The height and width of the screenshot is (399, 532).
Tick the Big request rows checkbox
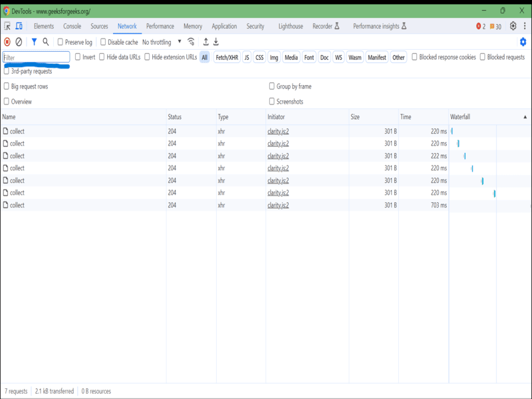pyautogui.click(x=7, y=86)
